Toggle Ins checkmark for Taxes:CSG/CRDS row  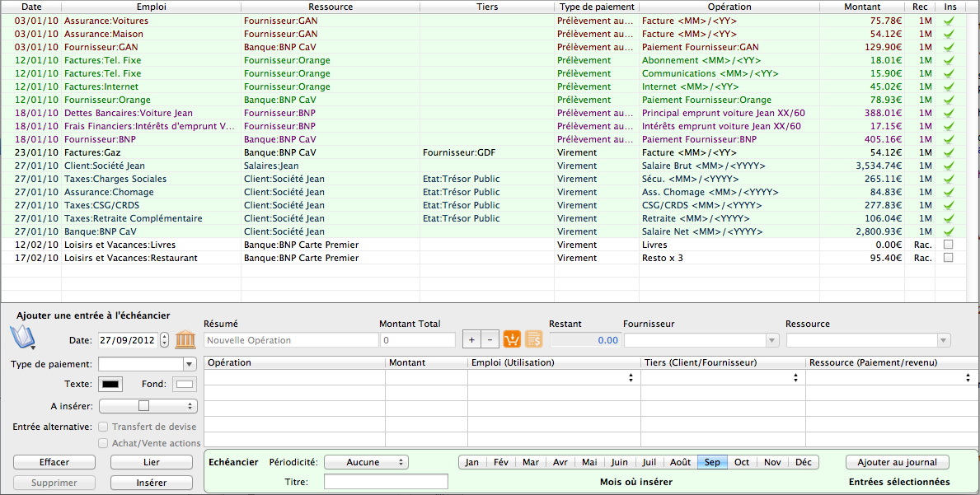pos(948,205)
